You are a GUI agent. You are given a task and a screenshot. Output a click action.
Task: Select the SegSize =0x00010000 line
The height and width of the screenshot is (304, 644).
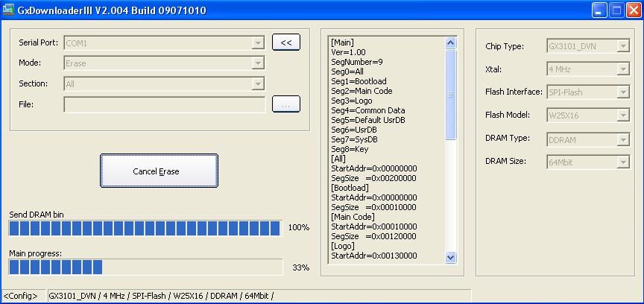point(373,207)
